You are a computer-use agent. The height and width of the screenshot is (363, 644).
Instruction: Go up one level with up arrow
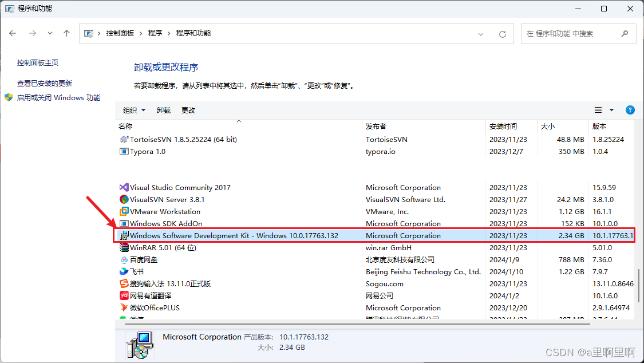tap(66, 33)
